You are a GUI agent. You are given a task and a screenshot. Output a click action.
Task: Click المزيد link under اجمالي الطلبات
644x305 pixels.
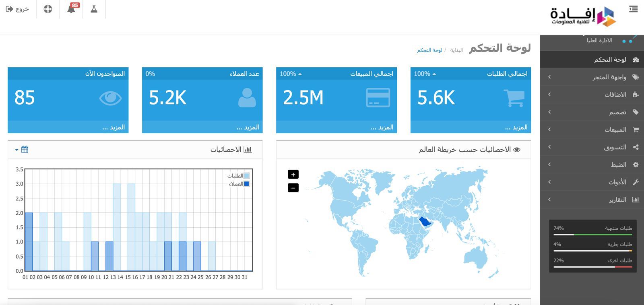pyautogui.click(x=516, y=127)
